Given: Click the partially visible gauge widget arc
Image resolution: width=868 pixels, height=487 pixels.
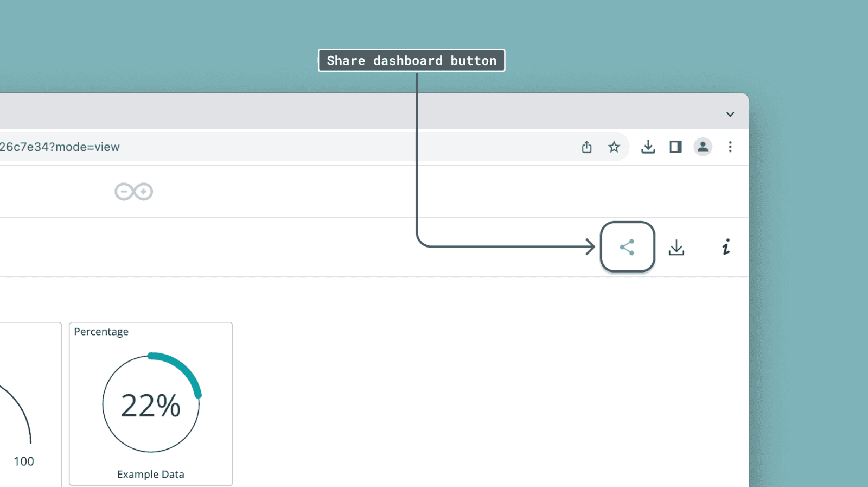Looking at the screenshot, I should coord(21,408).
